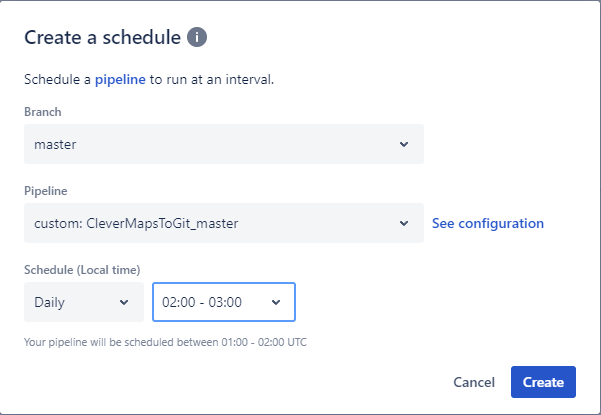The image size is (601, 415).
Task: Select the master value text in Branch
Action: point(56,144)
